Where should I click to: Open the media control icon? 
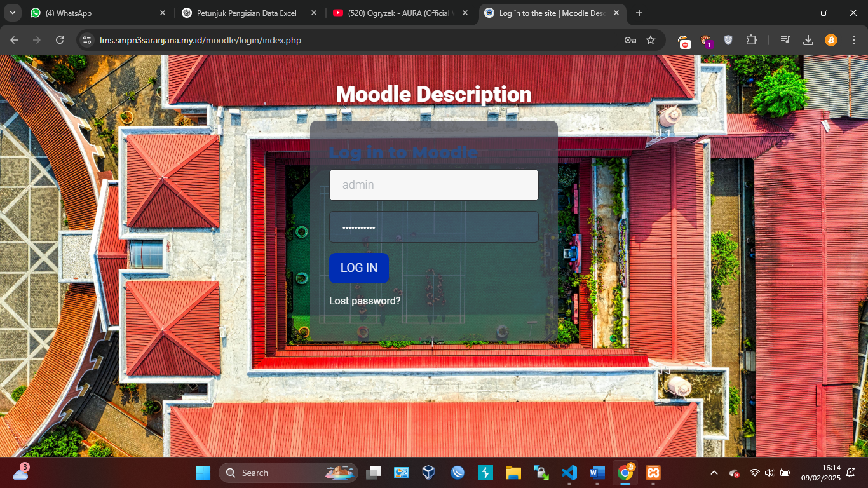coord(786,40)
